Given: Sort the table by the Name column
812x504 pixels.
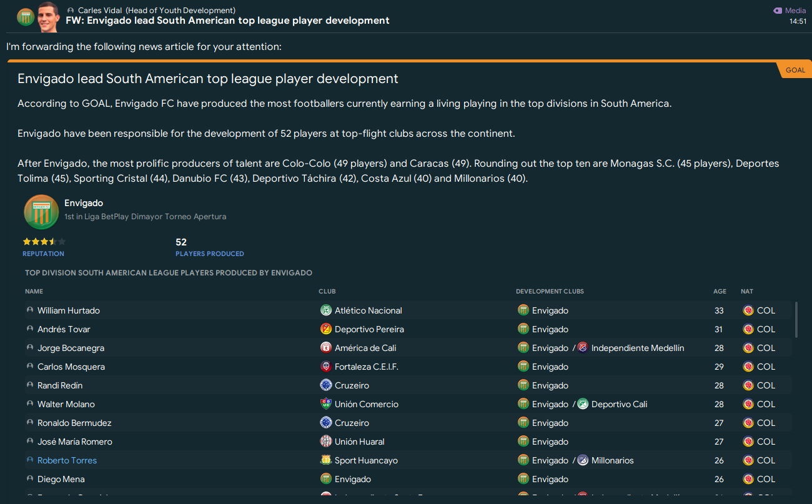Looking at the screenshot, I should (x=34, y=292).
